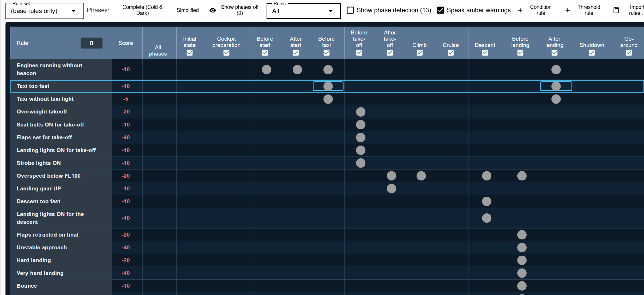Enable Show phase detection checkbox
644x295 pixels.
pos(350,10)
